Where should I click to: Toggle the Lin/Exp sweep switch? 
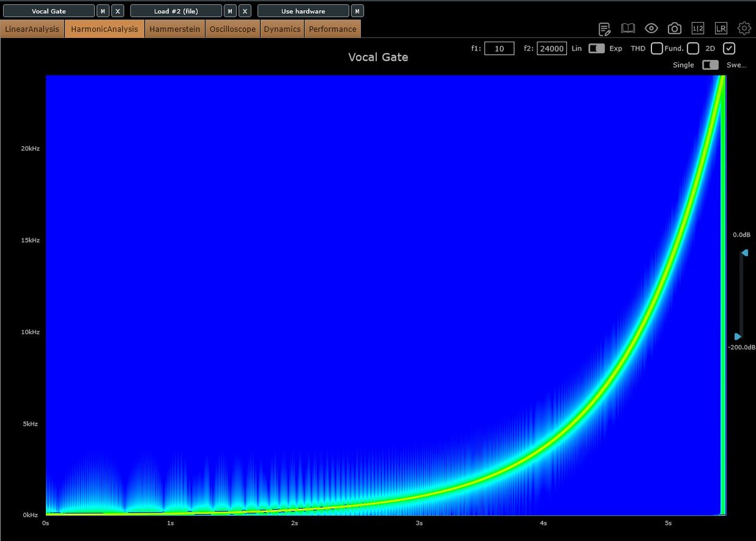597,49
